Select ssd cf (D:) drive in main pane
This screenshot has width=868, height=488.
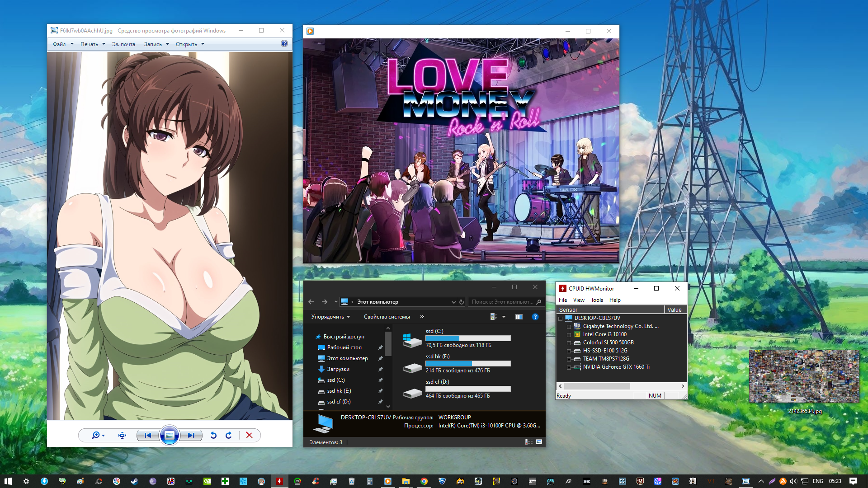457,389
